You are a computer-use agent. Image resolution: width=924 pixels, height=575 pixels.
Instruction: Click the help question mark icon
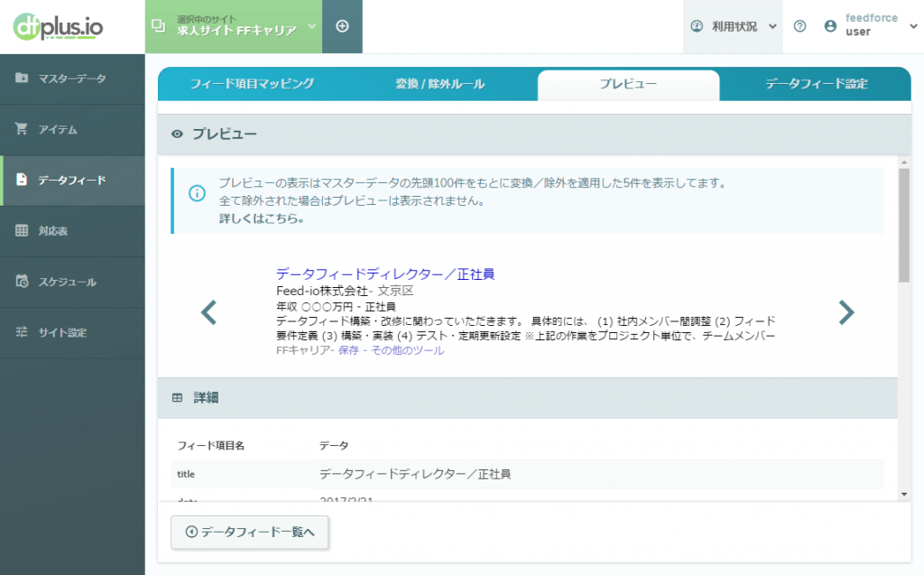tap(799, 26)
